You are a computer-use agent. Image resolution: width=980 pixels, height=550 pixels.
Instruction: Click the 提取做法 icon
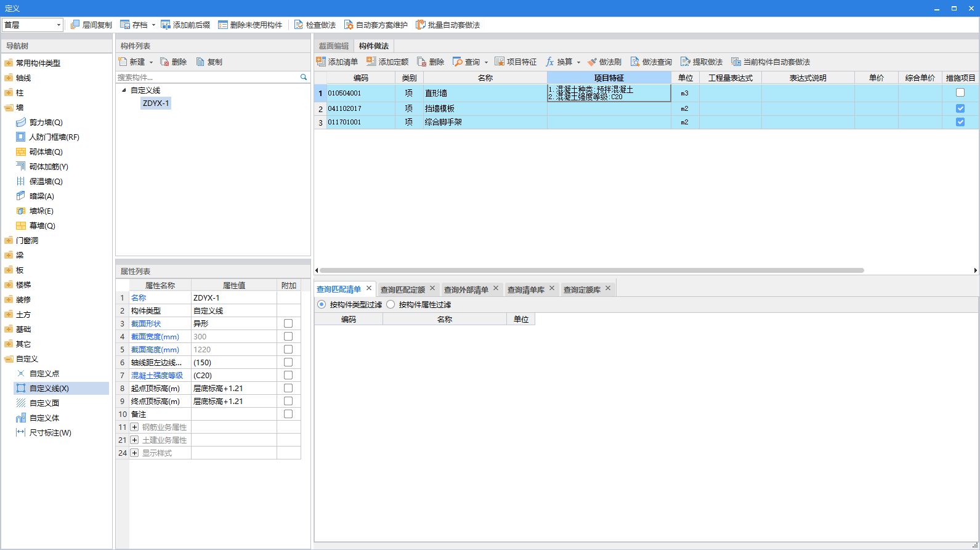tap(686, 62)
